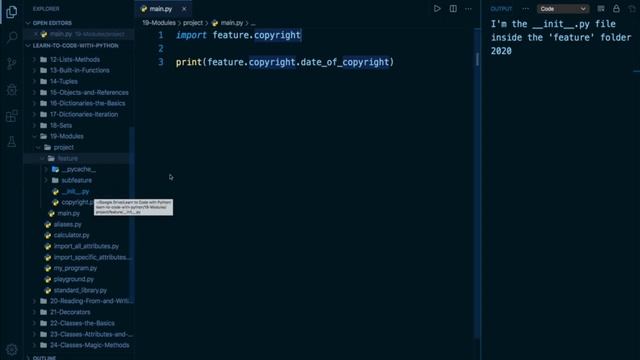Open the Source Control view
This screenshot has width=640, height=360.
point(11,63)
